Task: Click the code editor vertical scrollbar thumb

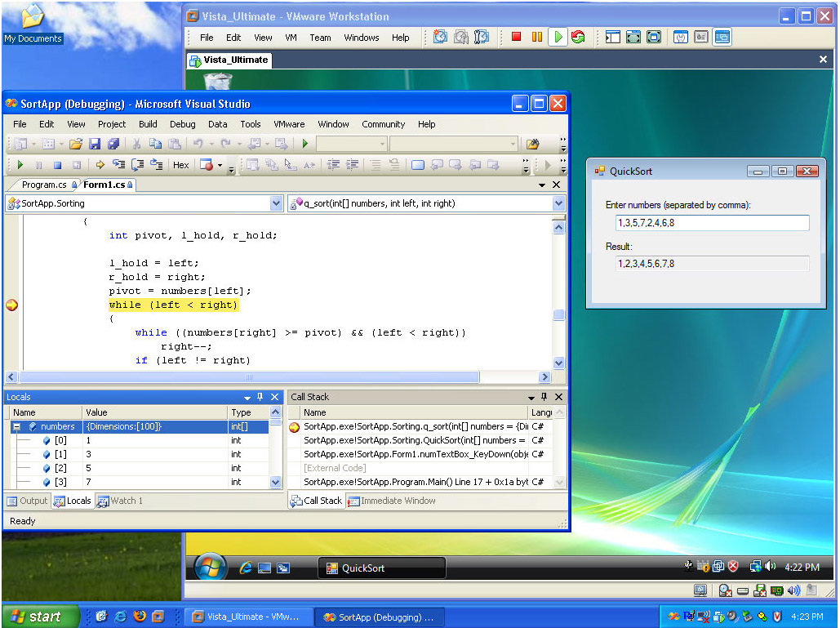Action: tap(558, 314)
